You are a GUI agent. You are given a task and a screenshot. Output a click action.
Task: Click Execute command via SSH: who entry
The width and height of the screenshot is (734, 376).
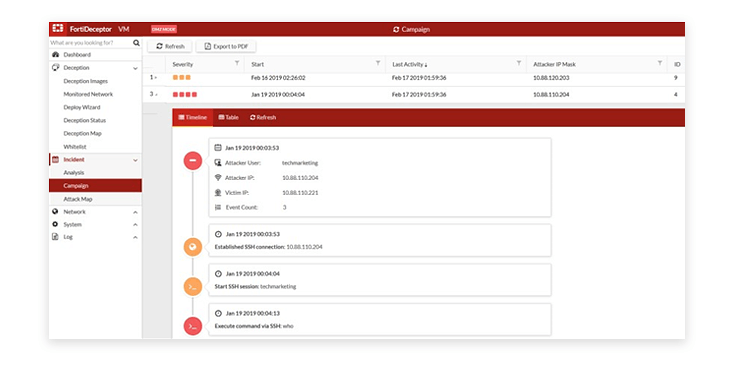[x=254, y=326]
